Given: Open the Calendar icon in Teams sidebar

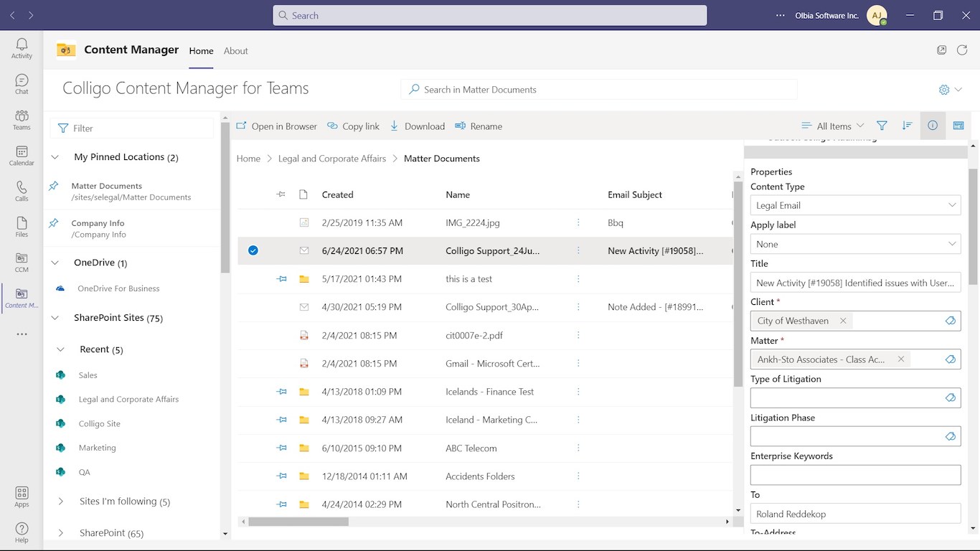Looking at the screenshot, I should tap(22, 155).
